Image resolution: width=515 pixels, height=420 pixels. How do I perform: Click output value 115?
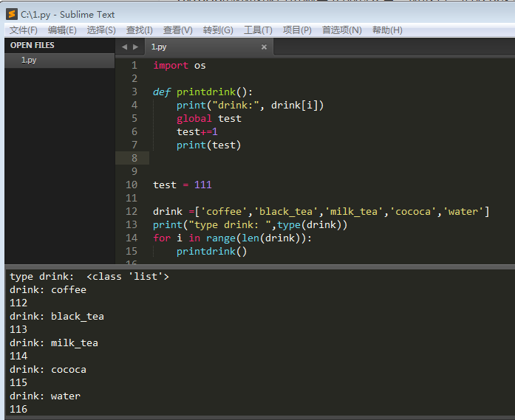18,382
